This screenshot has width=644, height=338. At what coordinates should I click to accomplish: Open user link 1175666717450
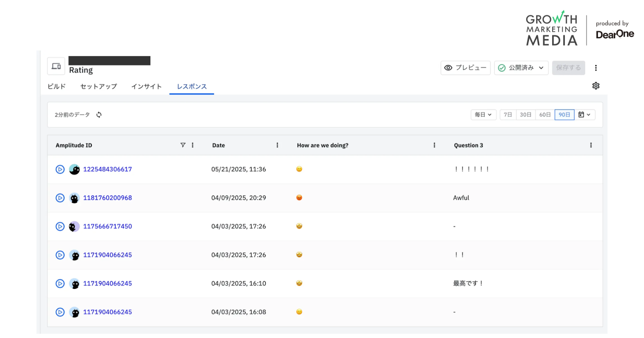[x=107, y=227]
